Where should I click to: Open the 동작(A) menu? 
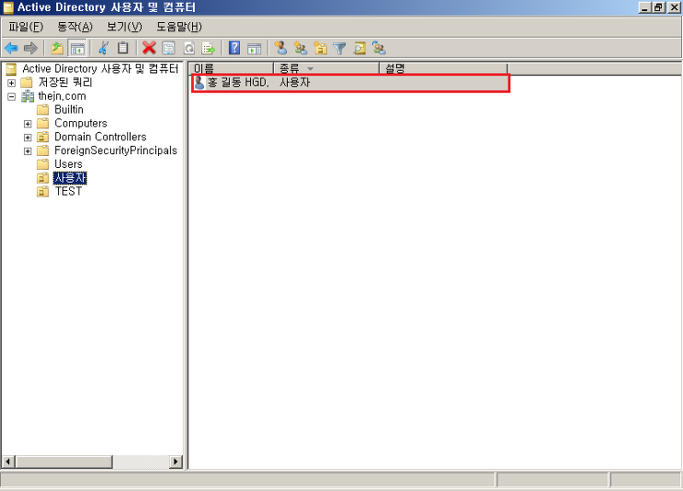point(75,27)
